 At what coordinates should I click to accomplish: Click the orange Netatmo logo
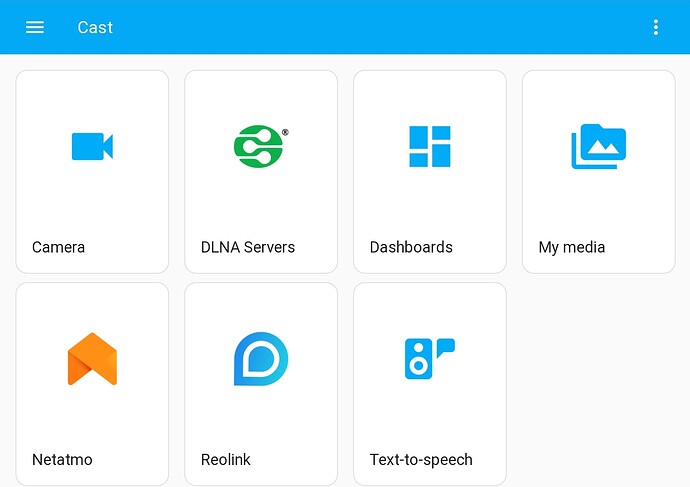point(92,359)
